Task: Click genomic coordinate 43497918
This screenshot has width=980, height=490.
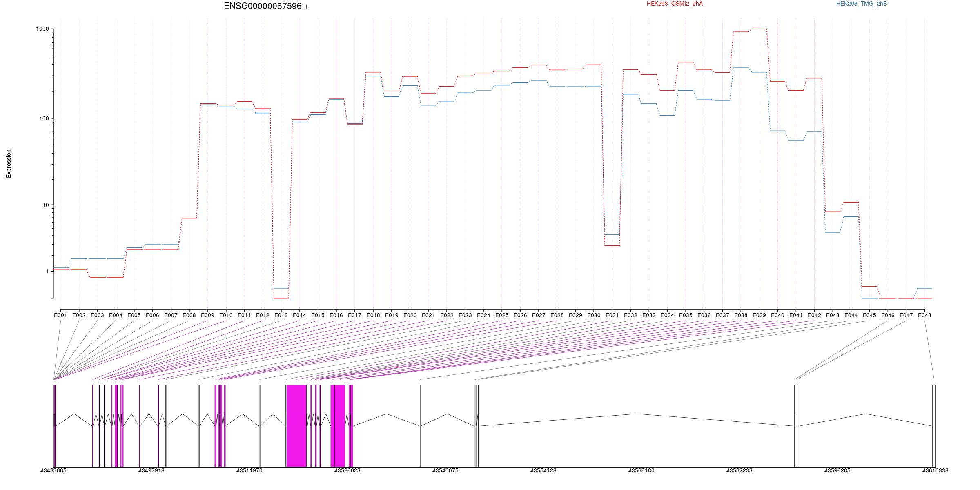Action: tap(151, 470)
